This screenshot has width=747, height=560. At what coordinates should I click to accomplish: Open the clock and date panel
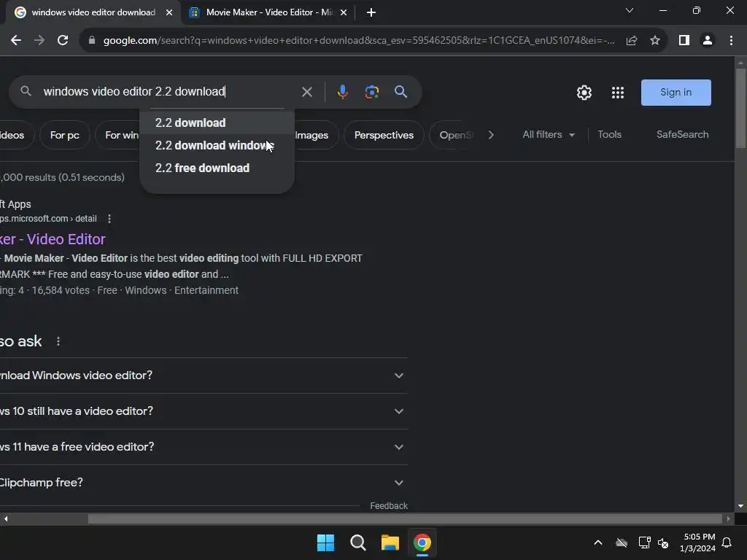click(x=698, y=542)
